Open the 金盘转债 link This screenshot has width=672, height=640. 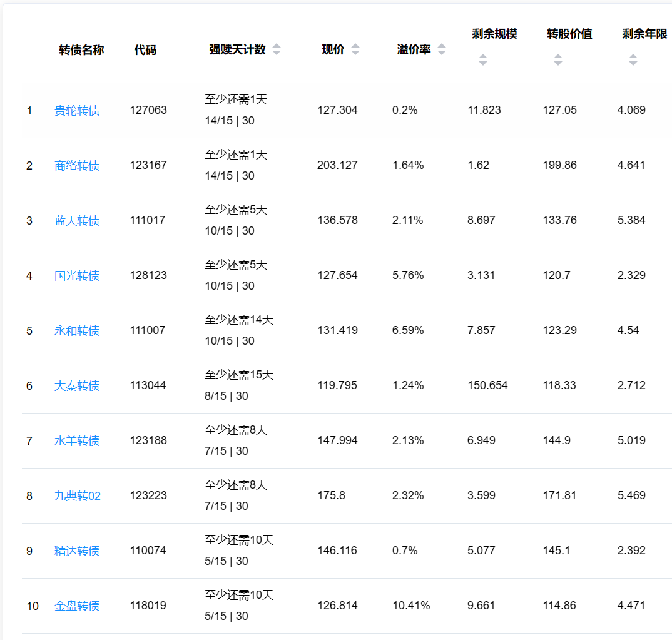tap(77, 606)
